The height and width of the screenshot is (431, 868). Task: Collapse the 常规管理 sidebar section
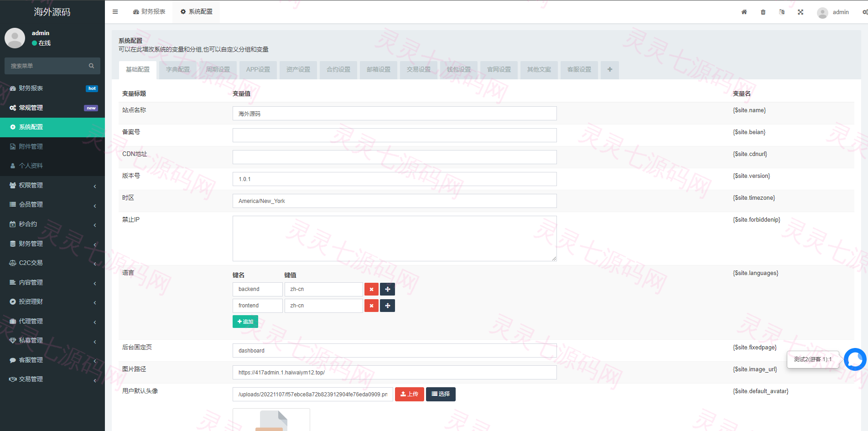tap(52, 108)
